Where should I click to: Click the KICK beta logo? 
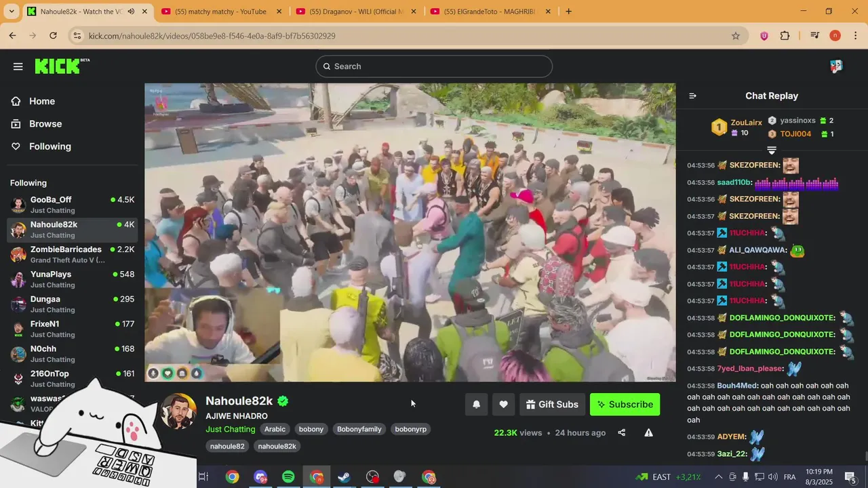[62, 66]
